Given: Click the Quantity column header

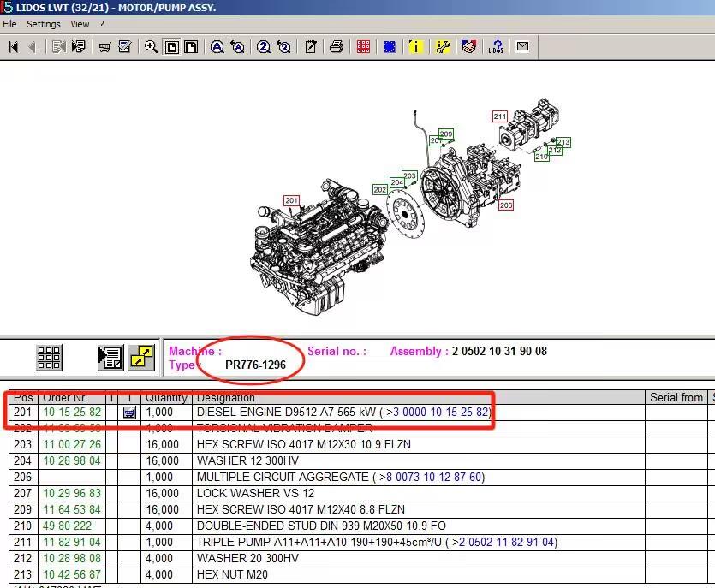Looking at the screenshot, I should [166, 397].
